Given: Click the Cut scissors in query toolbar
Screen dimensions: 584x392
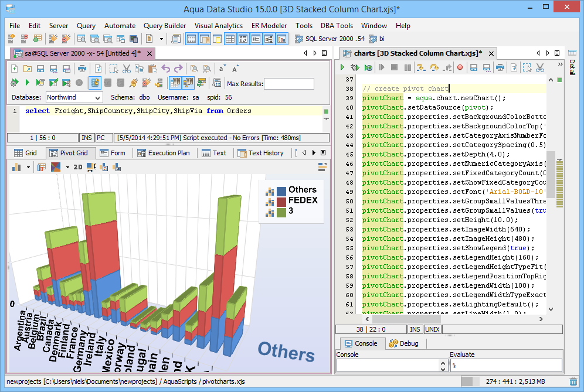Looking at the screenshot, I should tap(127, 69).
